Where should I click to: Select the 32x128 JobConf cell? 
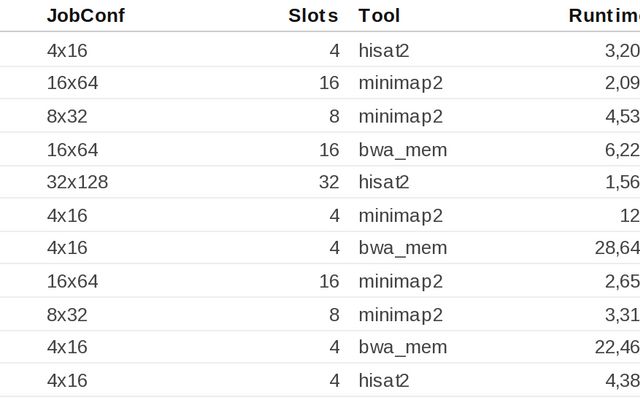[77, 182]
